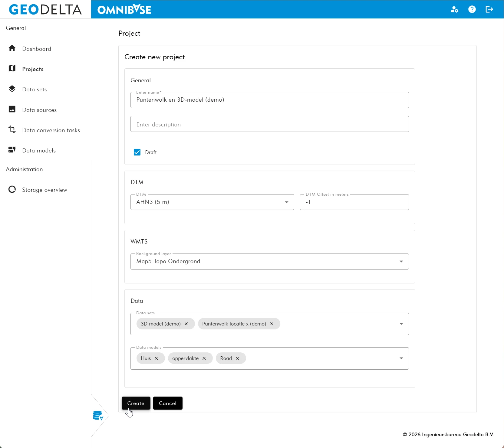This screenshot has width=504, height=448.
Task: Click the Omnibase database icon at sidebar edge
Action: (x=98, y=416)
